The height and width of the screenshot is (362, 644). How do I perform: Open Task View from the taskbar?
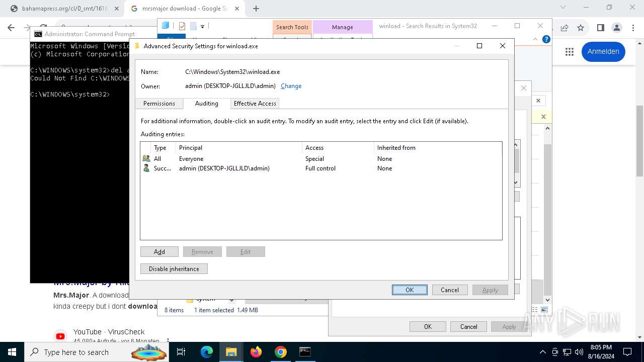point(182,352)
